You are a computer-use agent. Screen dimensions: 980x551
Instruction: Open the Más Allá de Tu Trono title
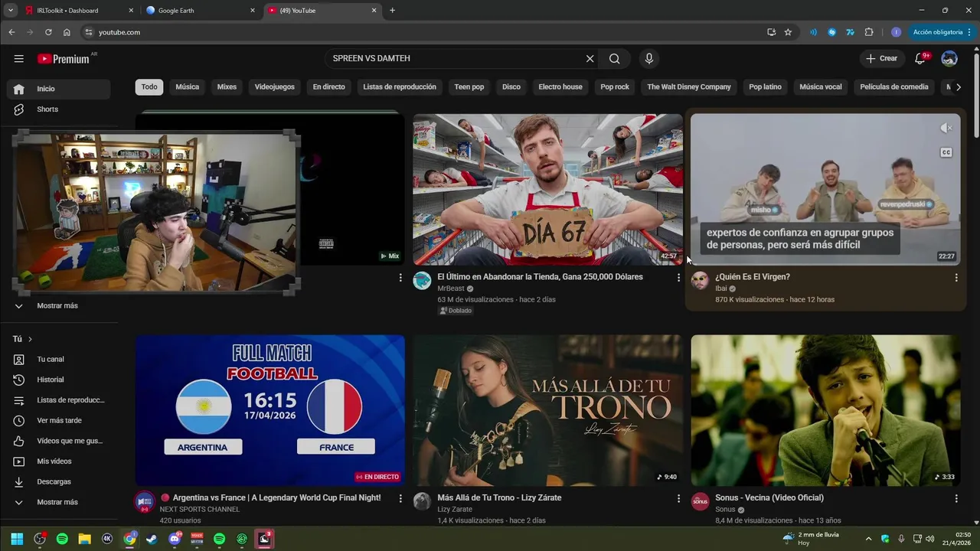coord(499,498)
